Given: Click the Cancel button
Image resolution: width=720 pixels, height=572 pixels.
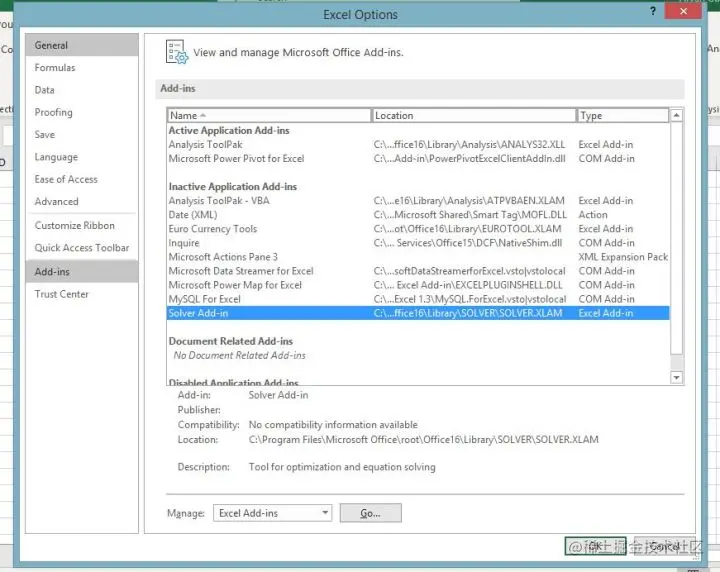Looking at the screenshot, I should 664,546.
